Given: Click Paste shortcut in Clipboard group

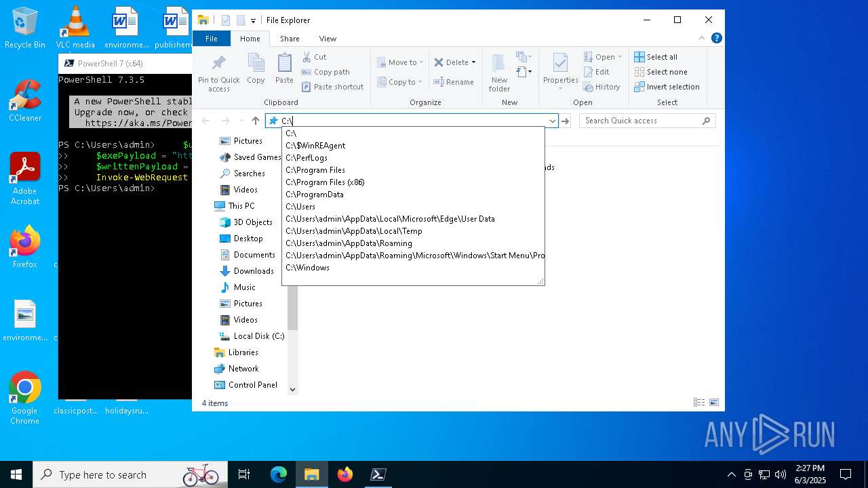Looking at the screenshot, I should pos(332,87).
